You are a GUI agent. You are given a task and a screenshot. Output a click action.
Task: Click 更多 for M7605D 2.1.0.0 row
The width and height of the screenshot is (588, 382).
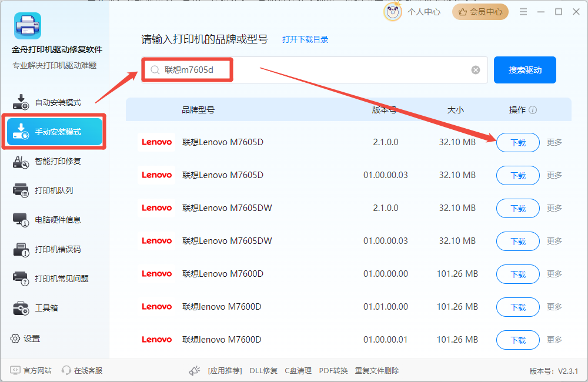pos(554,142)
